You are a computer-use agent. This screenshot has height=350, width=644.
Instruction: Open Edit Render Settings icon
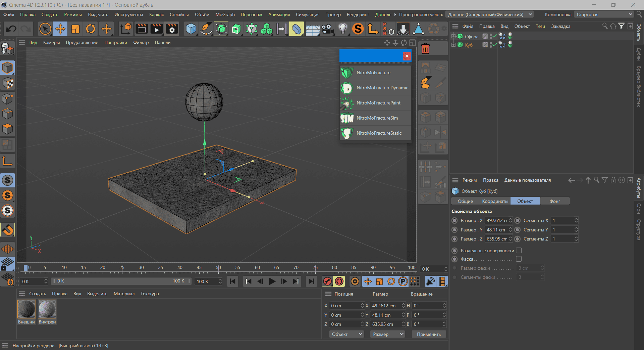(x=172, y=29)
